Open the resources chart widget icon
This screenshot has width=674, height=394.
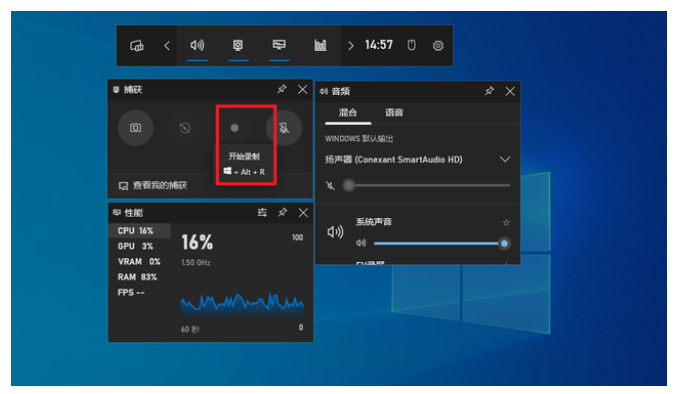tap(320, 45)
